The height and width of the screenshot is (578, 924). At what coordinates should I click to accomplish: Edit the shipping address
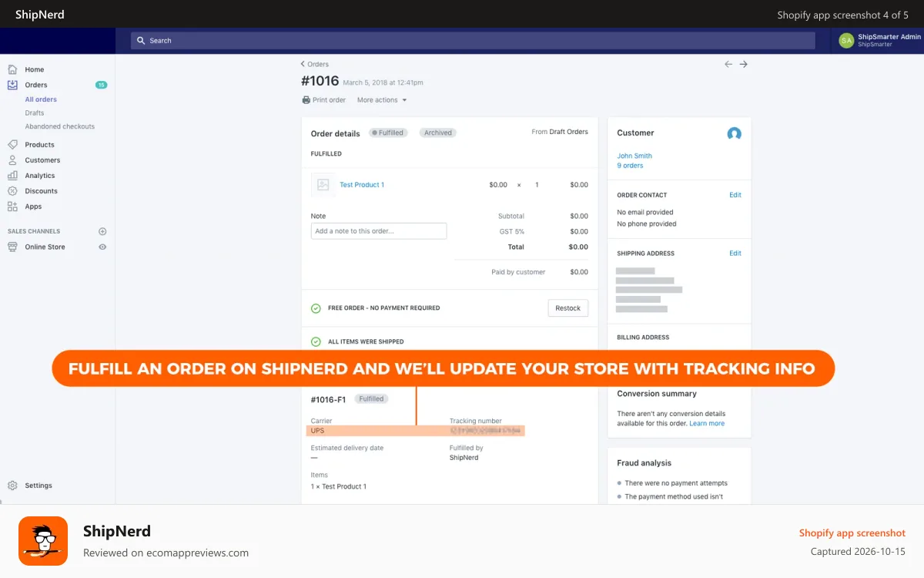[735, 253]
